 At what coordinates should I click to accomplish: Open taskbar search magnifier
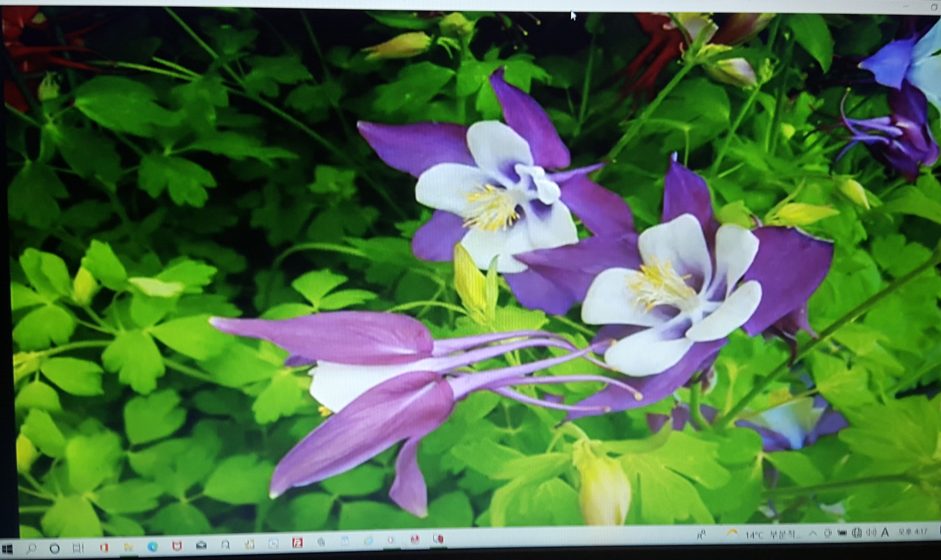coord(31,548)
